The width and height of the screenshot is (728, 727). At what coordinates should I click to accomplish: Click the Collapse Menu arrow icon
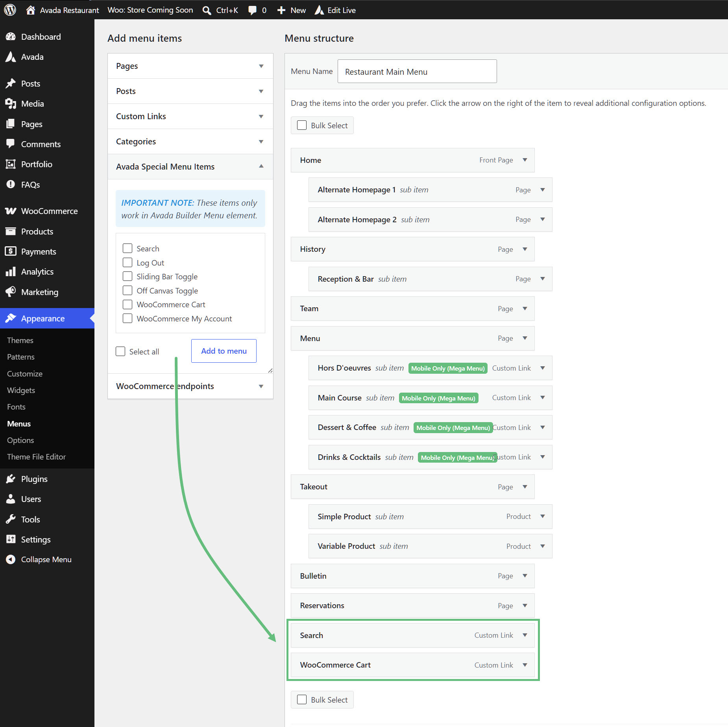click(x=11, y=559)
